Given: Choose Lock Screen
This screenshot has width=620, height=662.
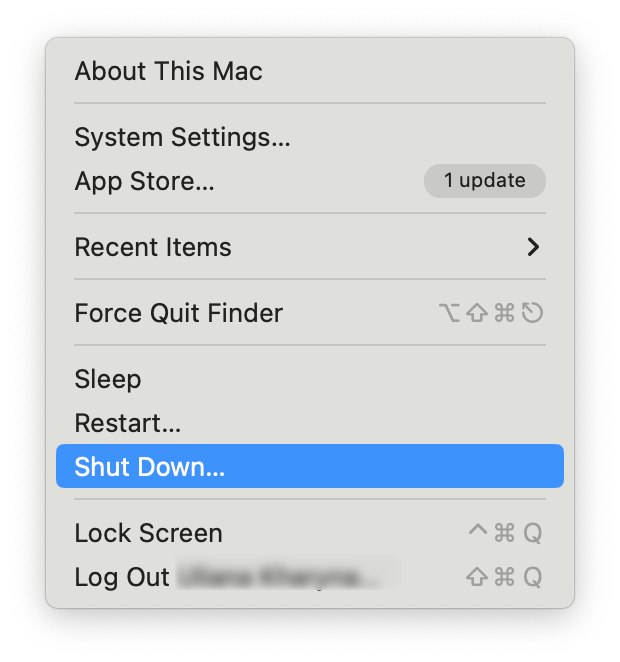Looking at the screenshot, I should pyautogui.click(x=148, y=533).
